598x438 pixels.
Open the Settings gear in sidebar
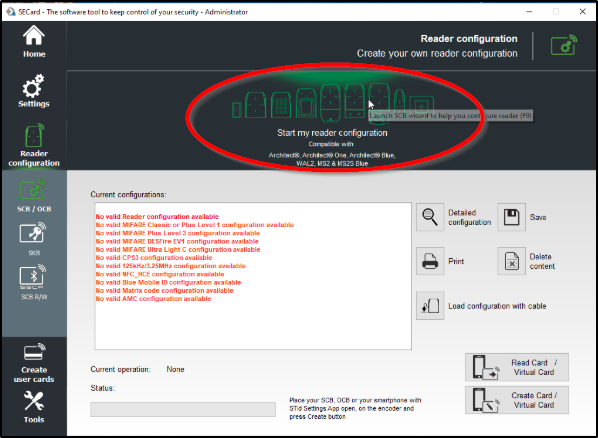click(x=34, y=91)
